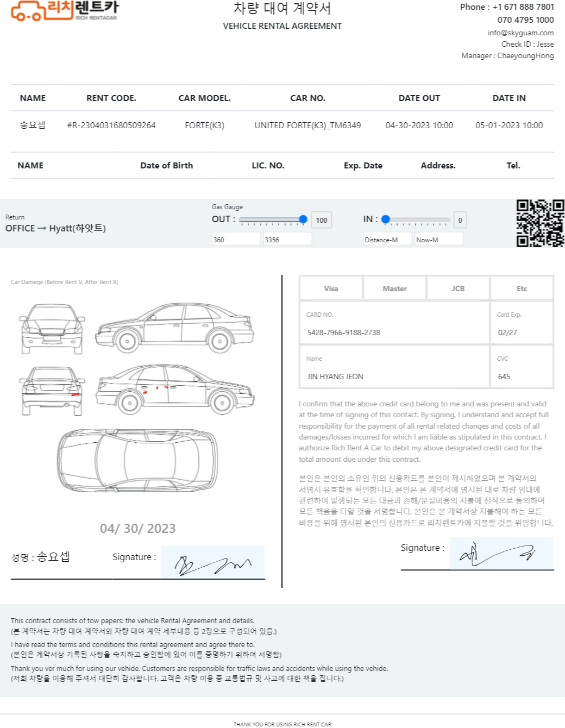Image resolution: width=565 pixels, height=728 pixels.
Task: Select the renter name 송요셉 in top table
Action: tap(33, 125)
